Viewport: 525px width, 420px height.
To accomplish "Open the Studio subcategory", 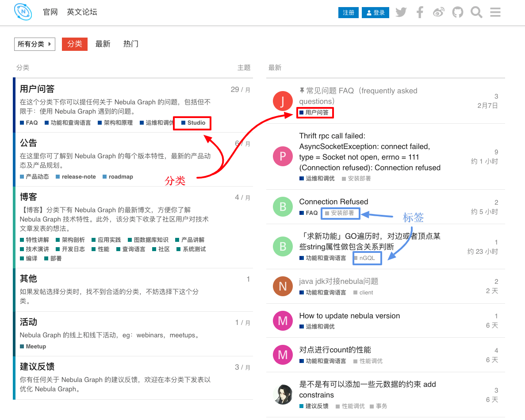I will [x=193, y=123].
